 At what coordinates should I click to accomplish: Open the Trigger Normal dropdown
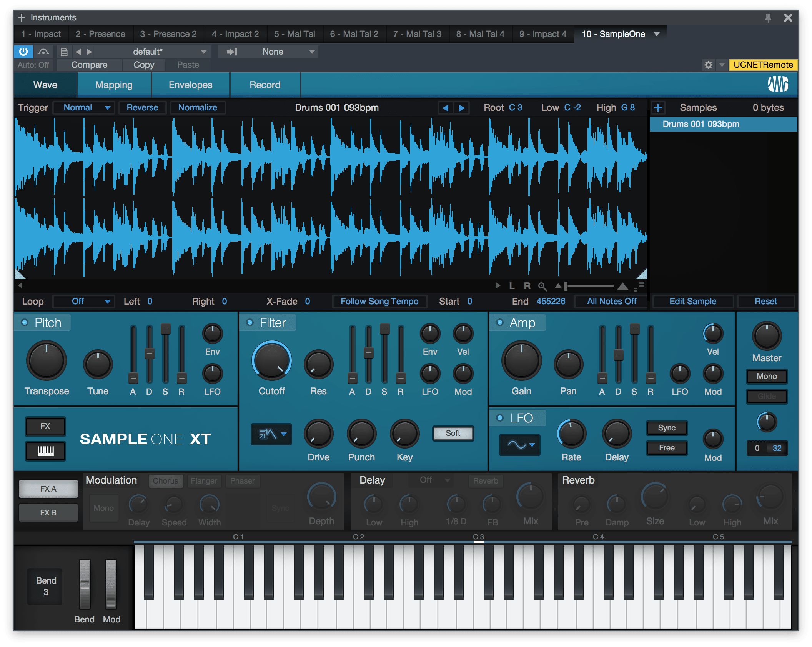point(83,108)
